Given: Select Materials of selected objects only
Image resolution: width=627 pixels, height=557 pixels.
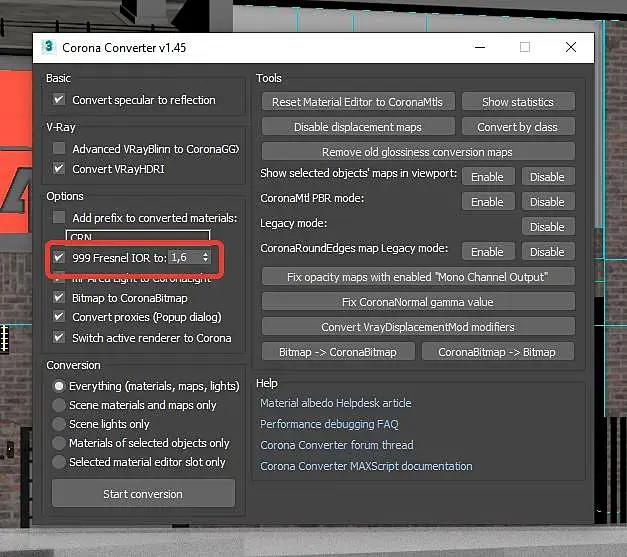Looking at the screenshot, I should pyautogui.click(x=59, y=443).
